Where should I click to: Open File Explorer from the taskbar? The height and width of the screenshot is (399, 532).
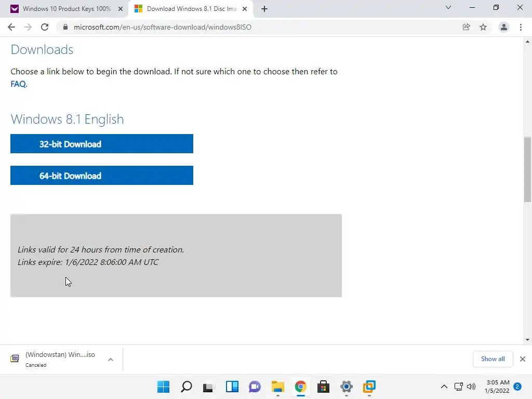[x=278, y=387]
